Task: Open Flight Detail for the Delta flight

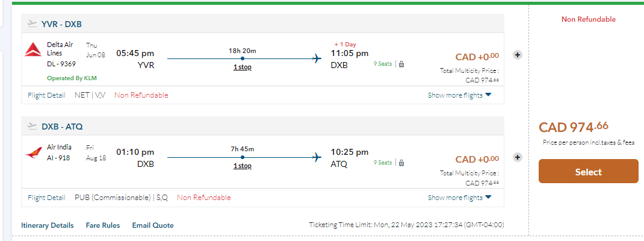Action: point(46,95)
